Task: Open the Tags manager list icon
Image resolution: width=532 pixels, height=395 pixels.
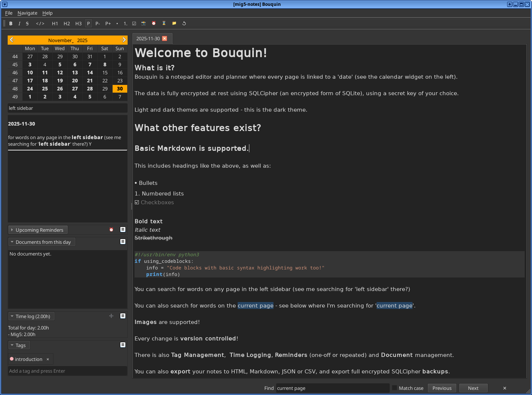Action: [x=123, y=345]
